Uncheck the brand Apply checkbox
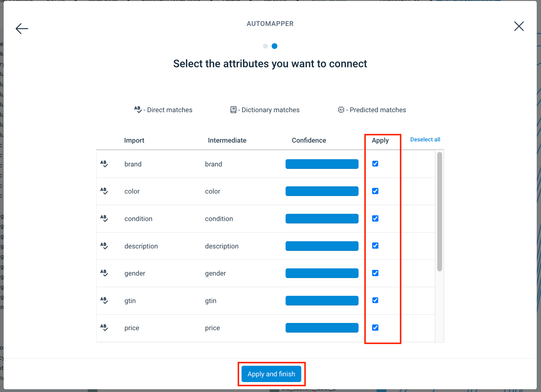 (375, 164)
